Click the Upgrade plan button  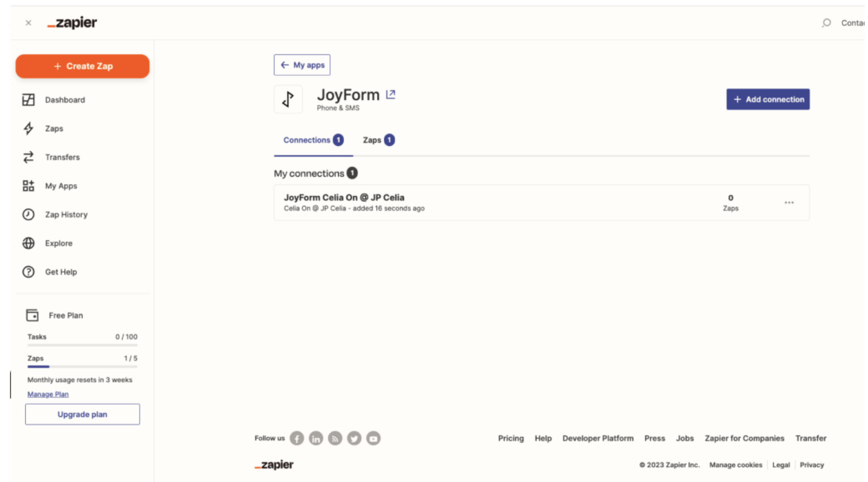tap(82, 414)
